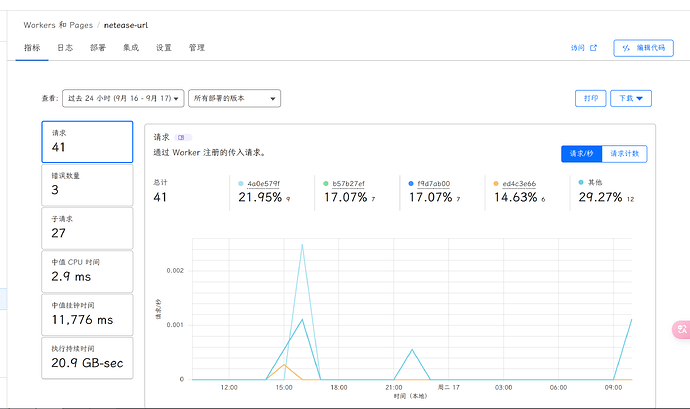
Task: Open the 所有部署的版本 version dropdown
Action: pos(235,98)
